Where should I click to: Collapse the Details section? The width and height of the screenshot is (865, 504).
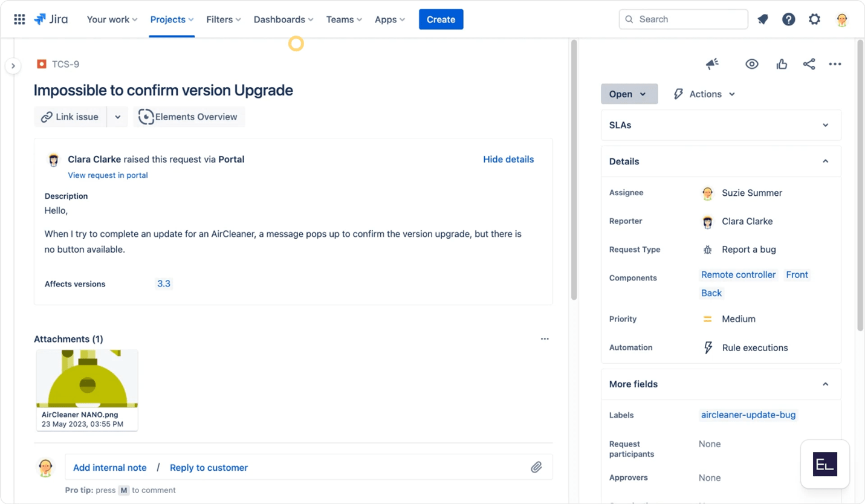point(825,161)
